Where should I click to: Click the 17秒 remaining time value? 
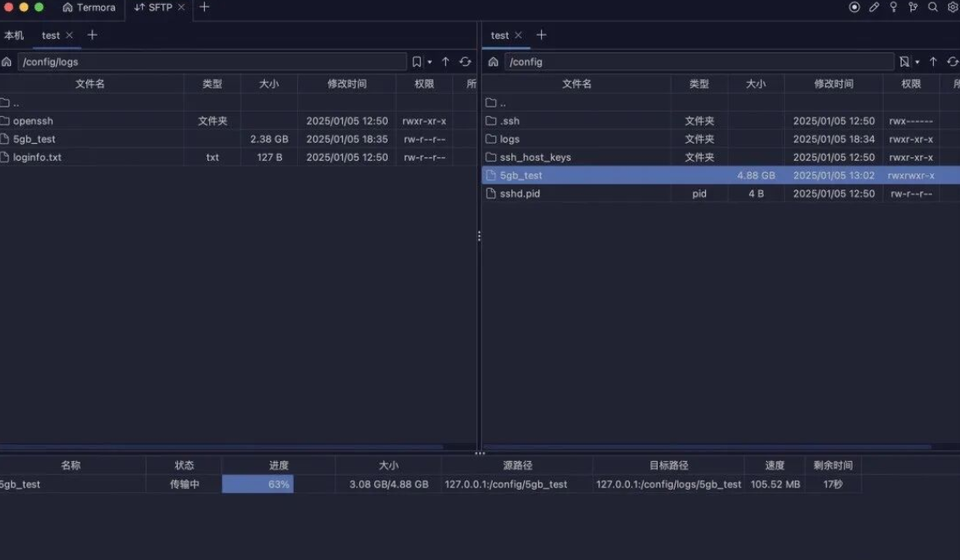pos(833,484)
